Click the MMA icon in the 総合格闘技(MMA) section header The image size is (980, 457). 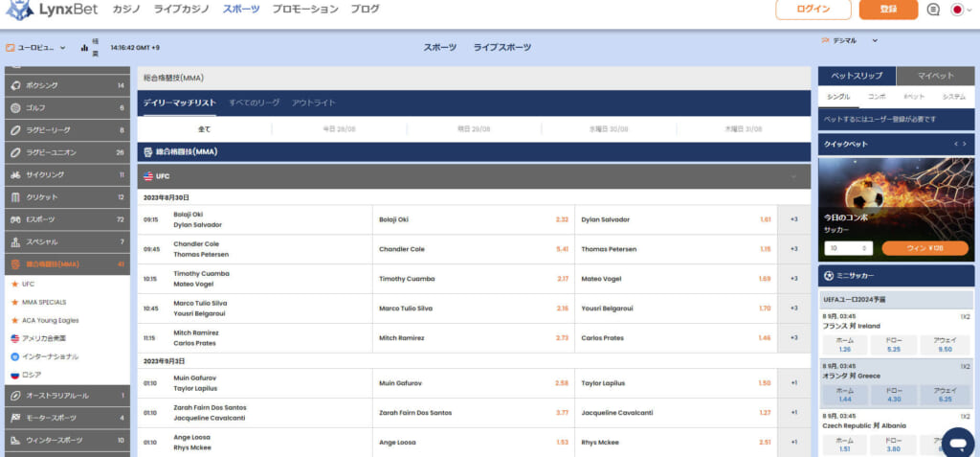coord(148,152)
